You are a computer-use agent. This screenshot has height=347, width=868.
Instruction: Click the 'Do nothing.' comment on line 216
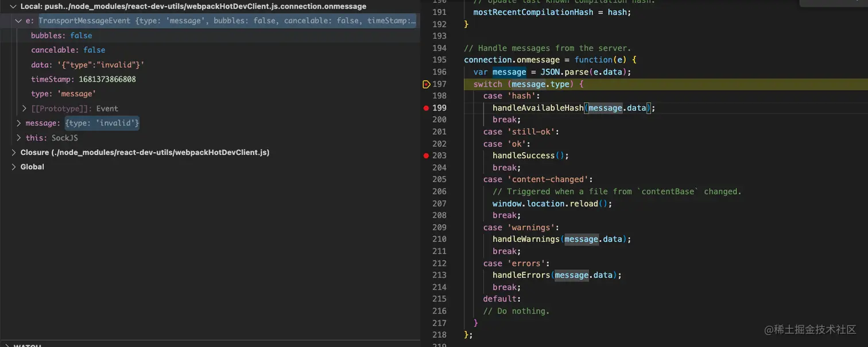pyautogui.click(x=516, y=311)
